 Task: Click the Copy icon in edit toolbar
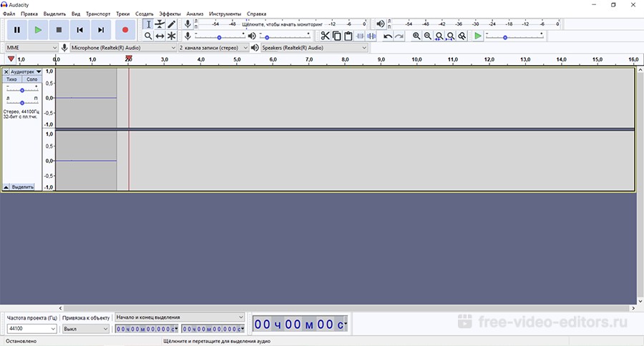(x=337, y=36)
